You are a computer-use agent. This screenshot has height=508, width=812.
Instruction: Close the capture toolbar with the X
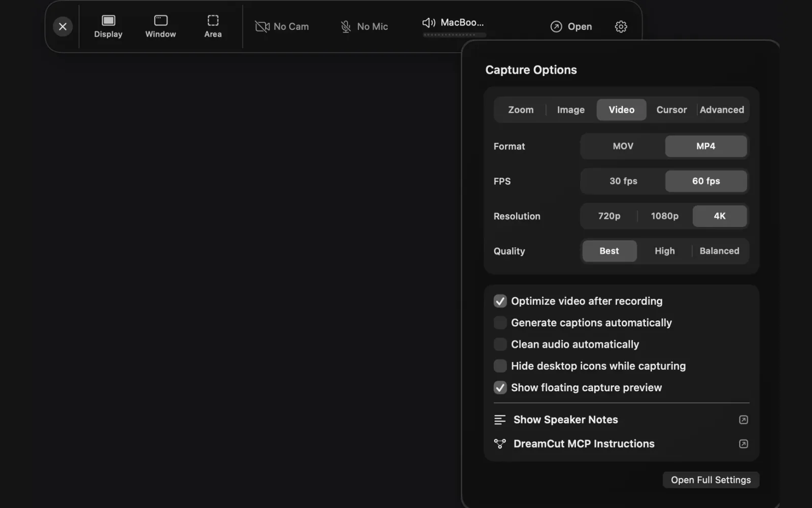62,26
